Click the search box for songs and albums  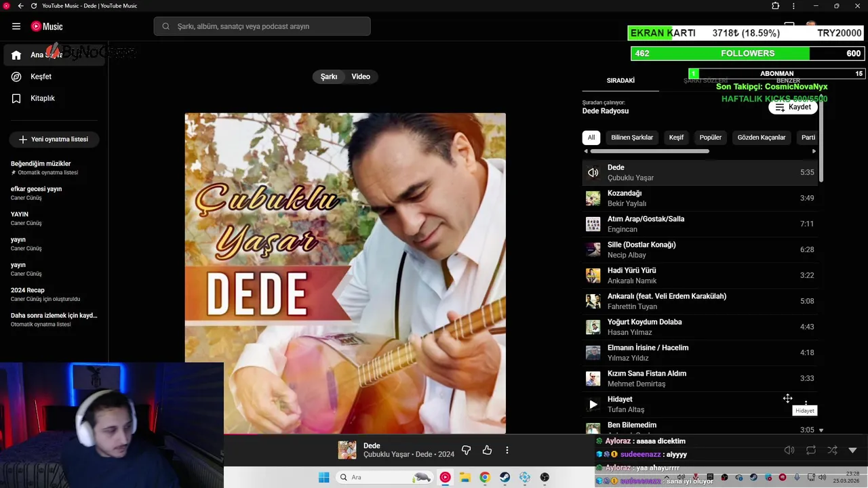[x=262, y=26]
